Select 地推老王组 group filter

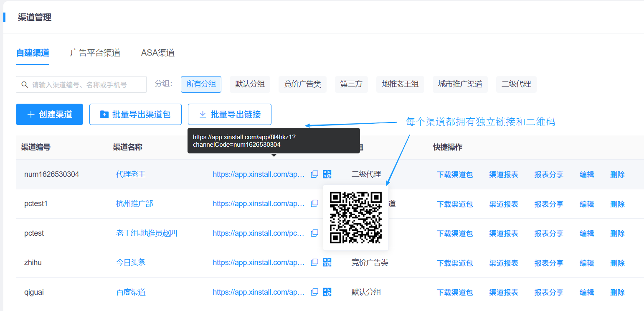(x=401, y=84)
